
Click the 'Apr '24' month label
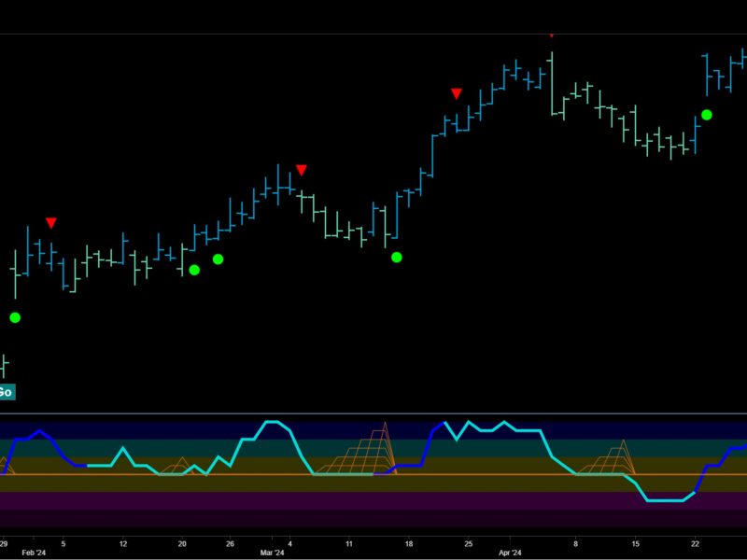(x=510, y=553)
